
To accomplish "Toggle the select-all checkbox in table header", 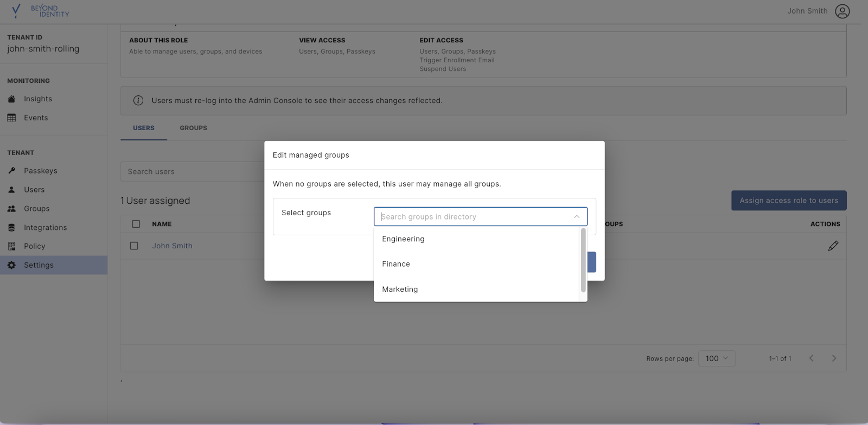I will pos(136,224).
